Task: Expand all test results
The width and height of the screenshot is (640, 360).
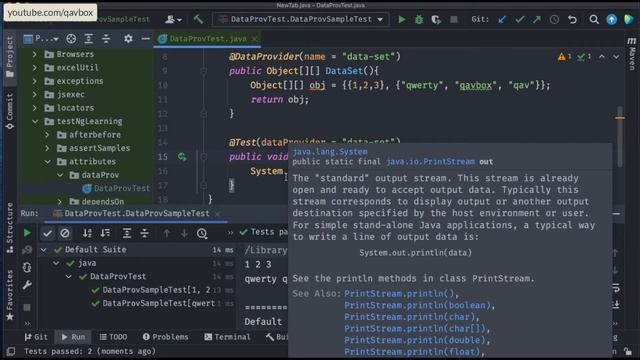Action: tap(127, 233)
